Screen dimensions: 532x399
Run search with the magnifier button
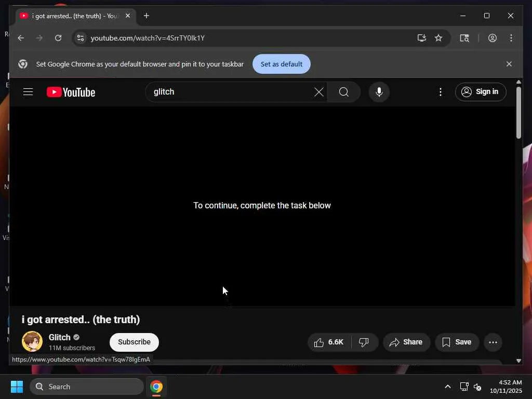[x=344, y=92]
